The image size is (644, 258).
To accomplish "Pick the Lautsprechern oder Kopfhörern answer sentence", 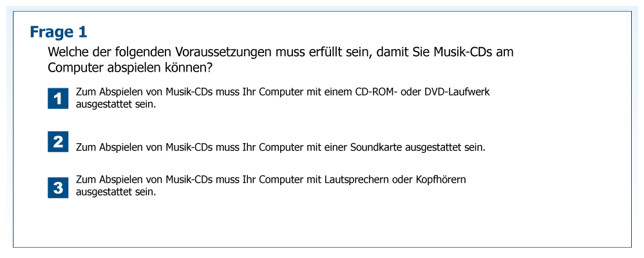I will click(x=270, y=180).
